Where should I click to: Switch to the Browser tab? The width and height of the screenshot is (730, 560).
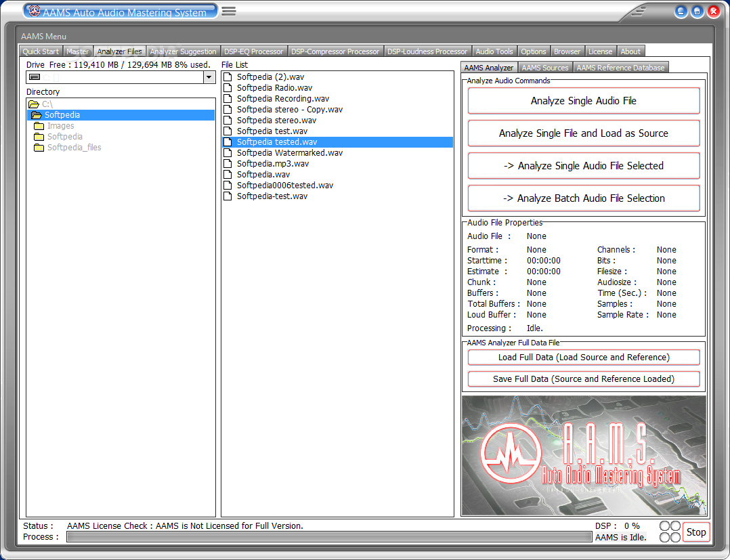567,51
